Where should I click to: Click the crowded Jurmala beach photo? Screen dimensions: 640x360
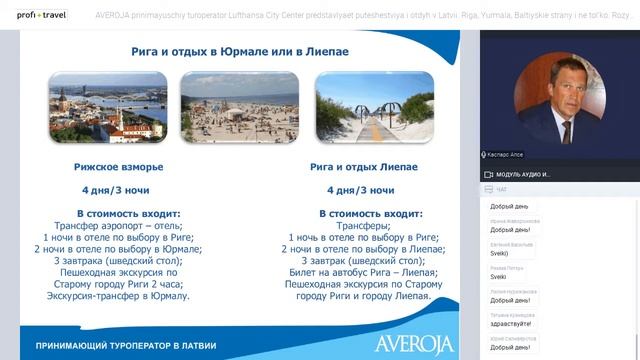240,107
